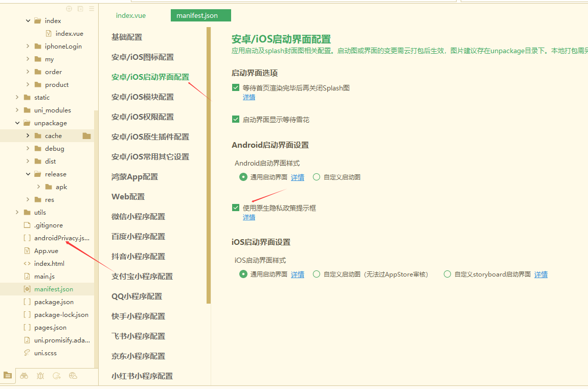Click the index.html code-brackets icon
Viewport: 588px width, 389px height.
(27, 263)
